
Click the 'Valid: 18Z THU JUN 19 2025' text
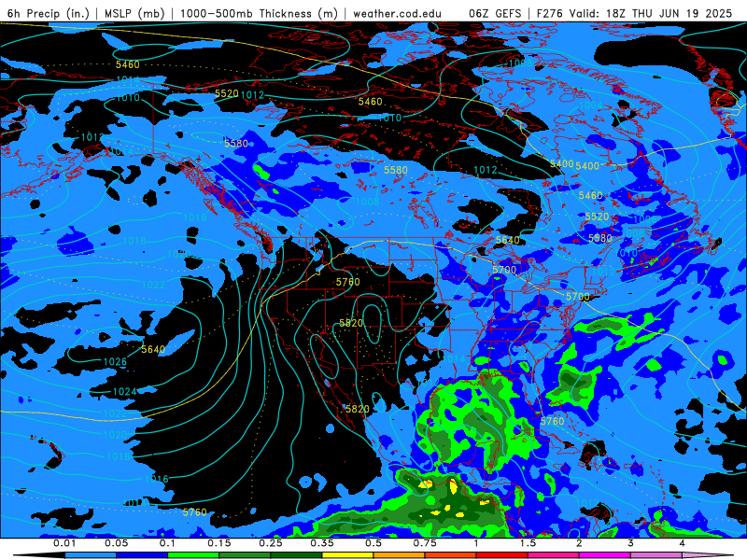(651, 13)
